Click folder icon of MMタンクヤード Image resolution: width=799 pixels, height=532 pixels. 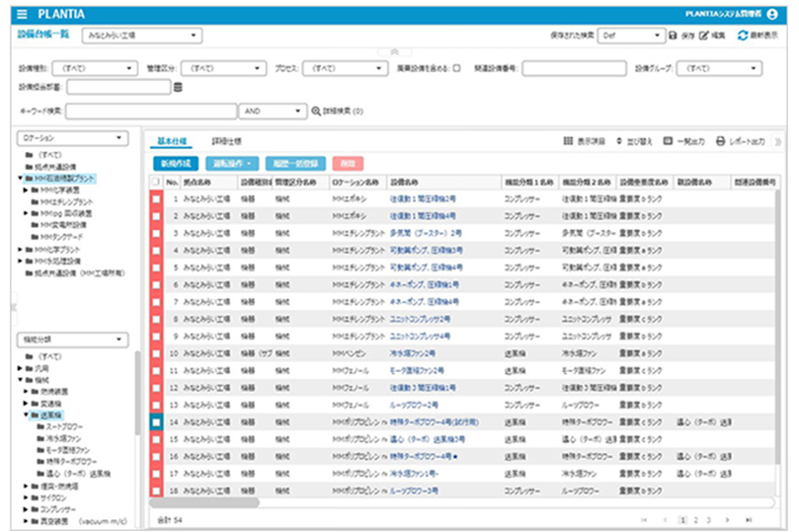[x=35, y=237]
